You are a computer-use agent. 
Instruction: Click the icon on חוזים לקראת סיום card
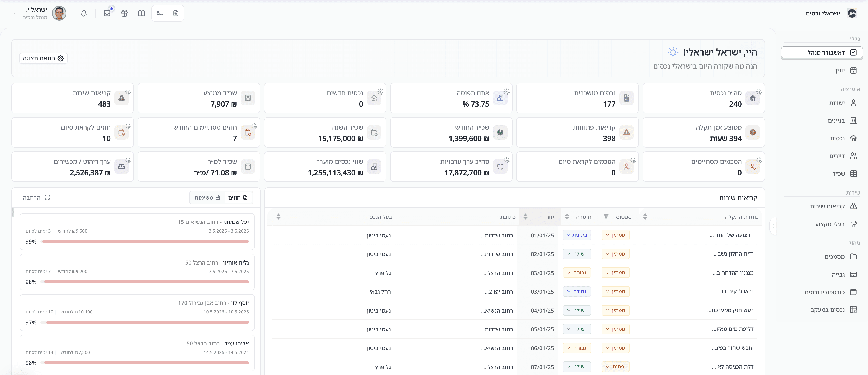point(122,133)
